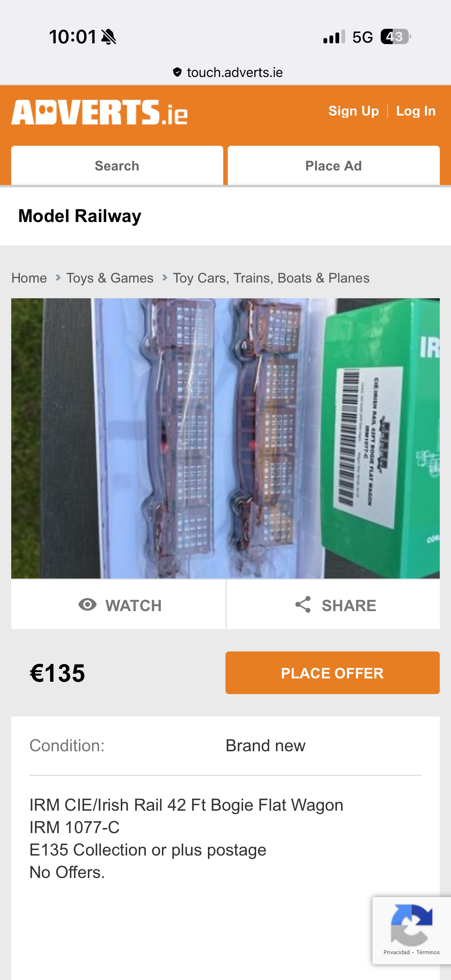The width and height of the screenshot is (451, 980).
Task: Tap the Adverts.ie logo
Action: (99, 112)
